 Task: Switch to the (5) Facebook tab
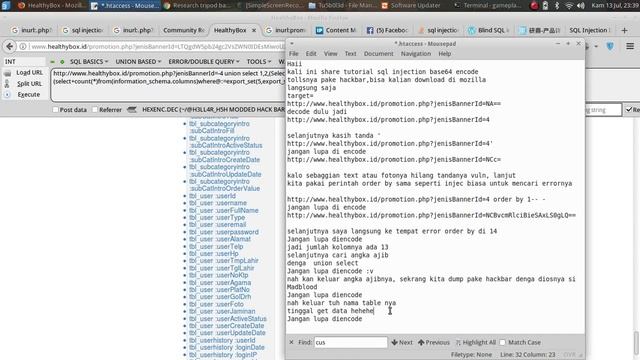click(388, 30)
